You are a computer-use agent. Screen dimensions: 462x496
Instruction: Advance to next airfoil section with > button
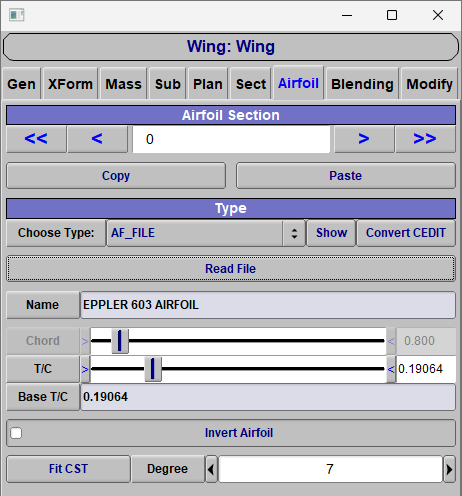[364, 139]
